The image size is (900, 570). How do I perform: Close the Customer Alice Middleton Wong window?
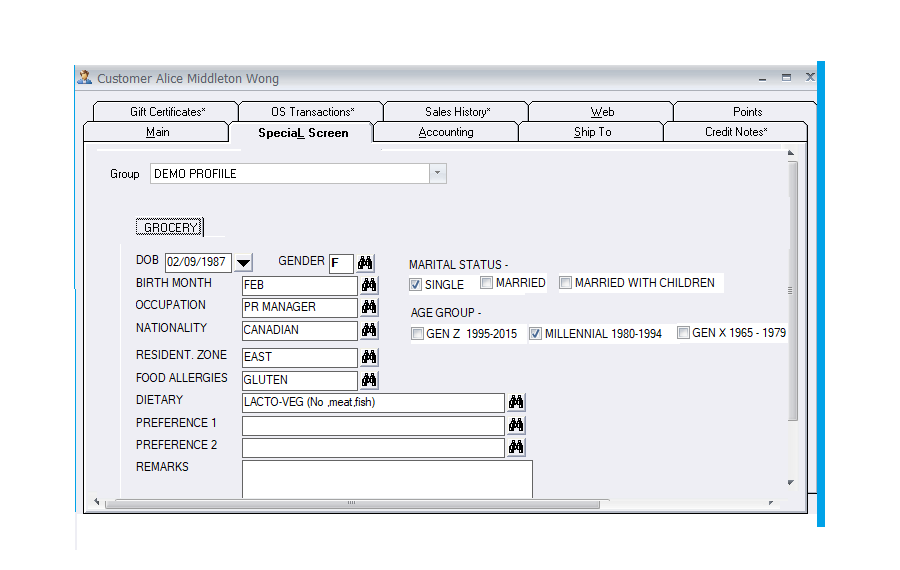point(810,77)
